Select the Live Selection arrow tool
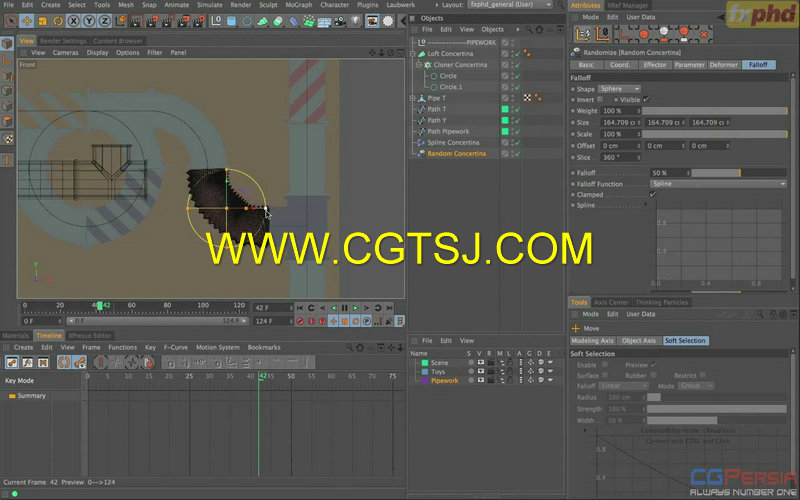 [x=11, y=21]
